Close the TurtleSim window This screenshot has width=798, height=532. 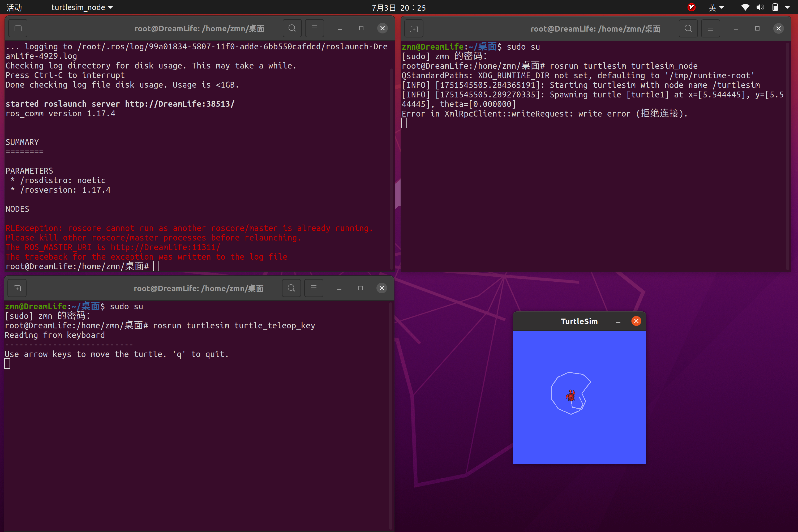tap(636, 321)
